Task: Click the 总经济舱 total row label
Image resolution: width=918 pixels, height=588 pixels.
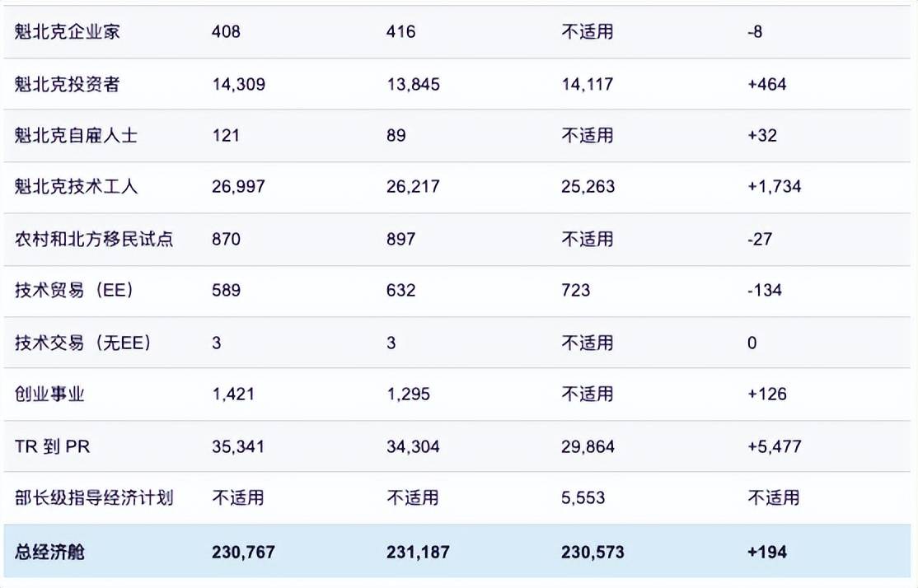Action: click(x=49, y=552)
